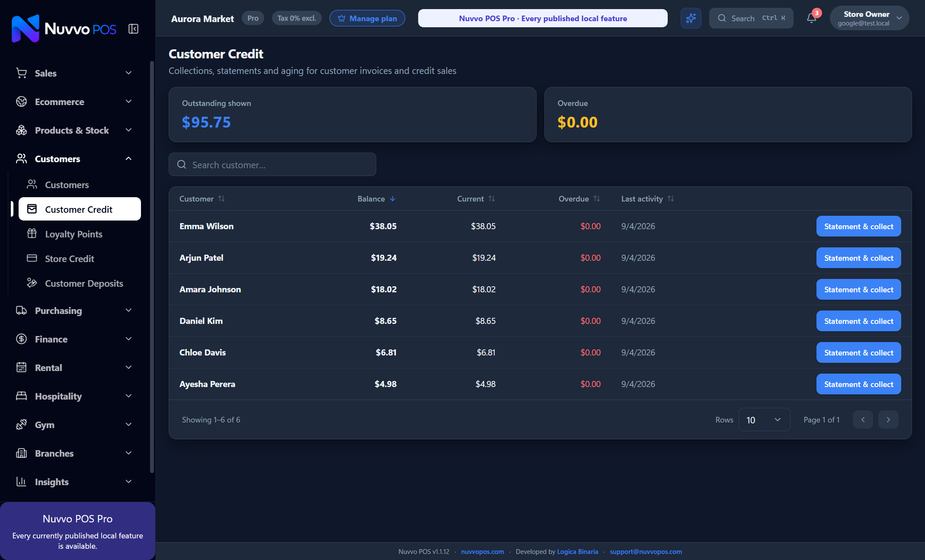This screenshot has width=925, height=560.
Task: Open Statement & collect for Daniel Kim
Action: [x=858, y=321]
